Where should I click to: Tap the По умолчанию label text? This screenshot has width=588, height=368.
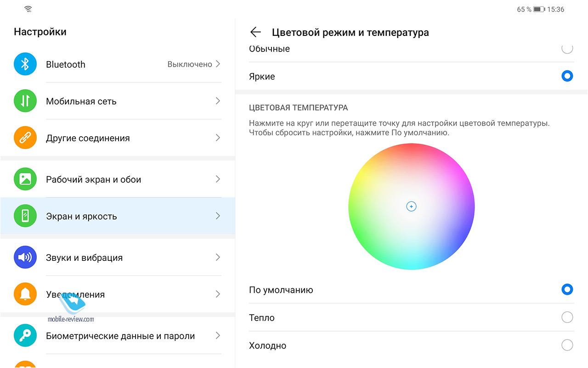point(281,290)
